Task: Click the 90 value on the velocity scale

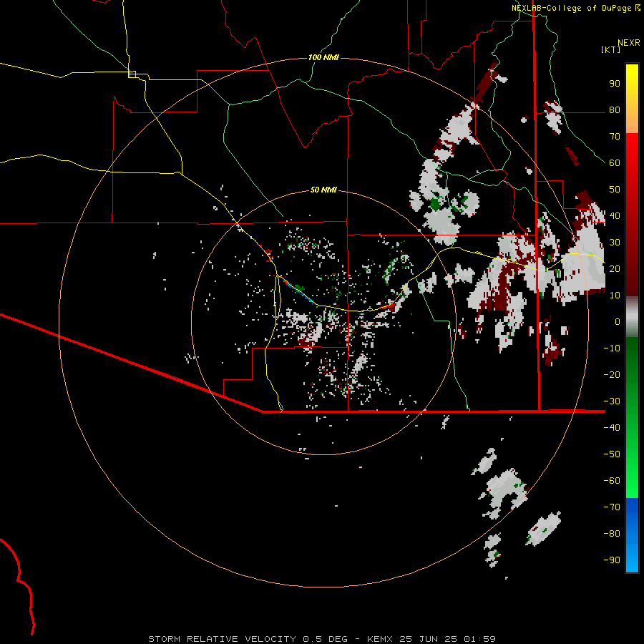Action: 615,84
